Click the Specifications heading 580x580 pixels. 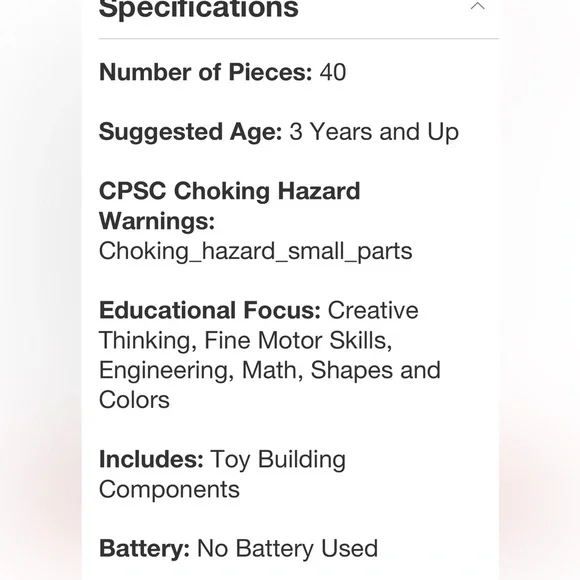point(199,8)
